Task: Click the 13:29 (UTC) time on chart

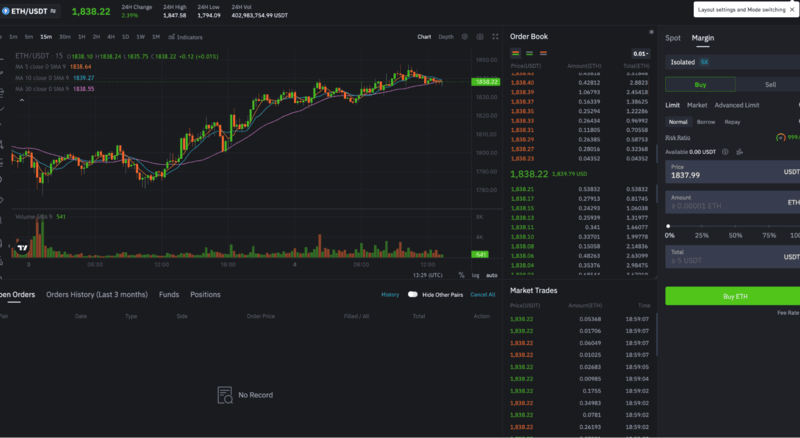Action: click(x=428, y=275)
